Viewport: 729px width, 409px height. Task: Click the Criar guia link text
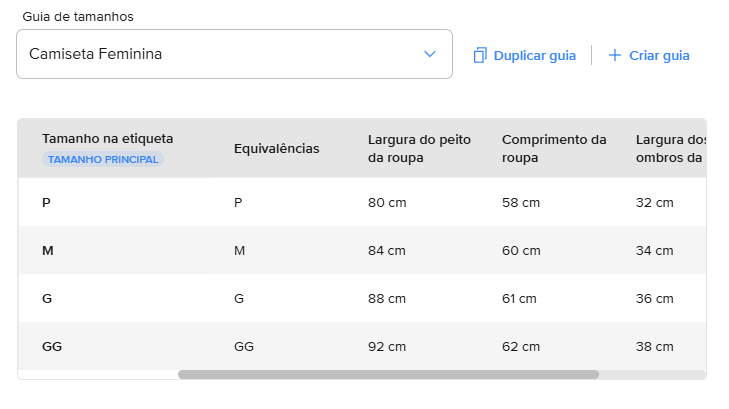coord(659,55)
